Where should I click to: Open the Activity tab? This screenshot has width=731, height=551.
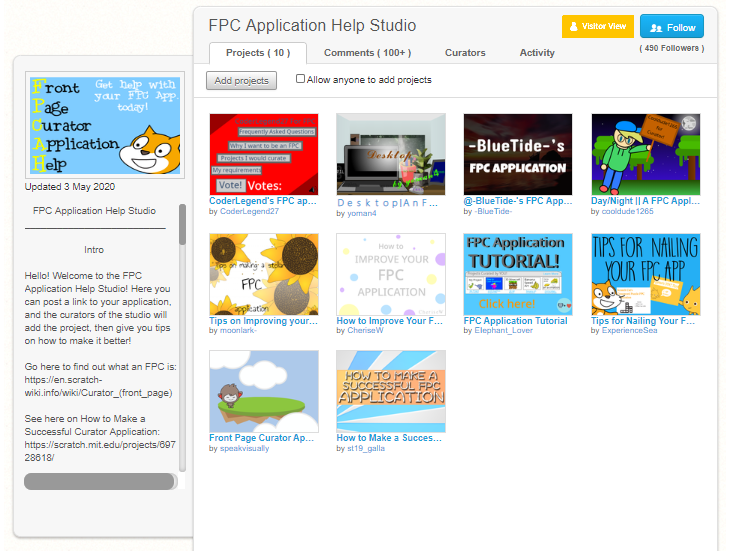537,53
